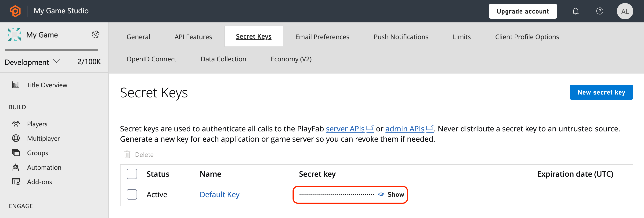Open My Game settings gear
Screen dimensions: 644x218
(x=96, y=34)
